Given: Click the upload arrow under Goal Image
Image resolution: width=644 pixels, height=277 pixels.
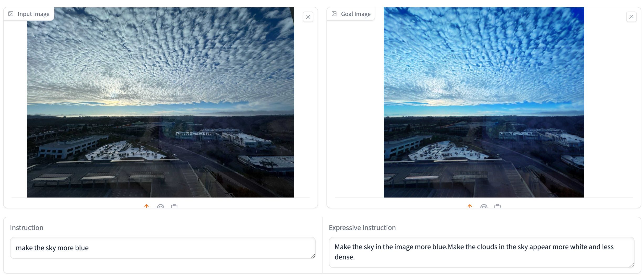Looking at the screenshot, I should click(x=470, y=206).
